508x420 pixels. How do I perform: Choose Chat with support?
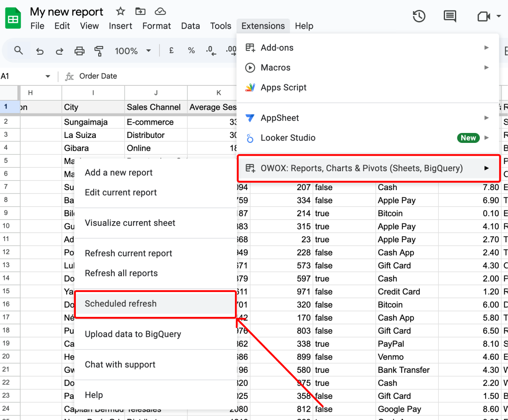point(155,365)
